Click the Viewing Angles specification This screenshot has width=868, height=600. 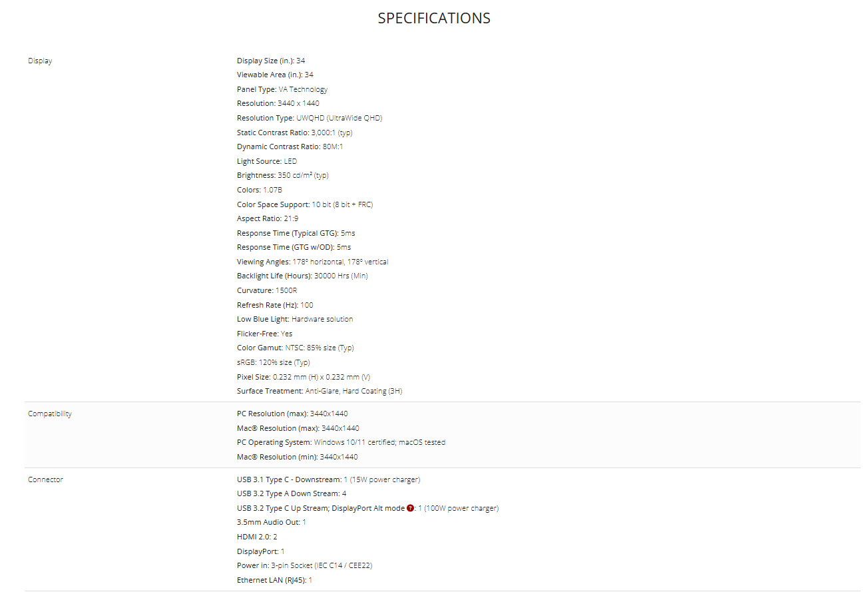tap(313, 262)
